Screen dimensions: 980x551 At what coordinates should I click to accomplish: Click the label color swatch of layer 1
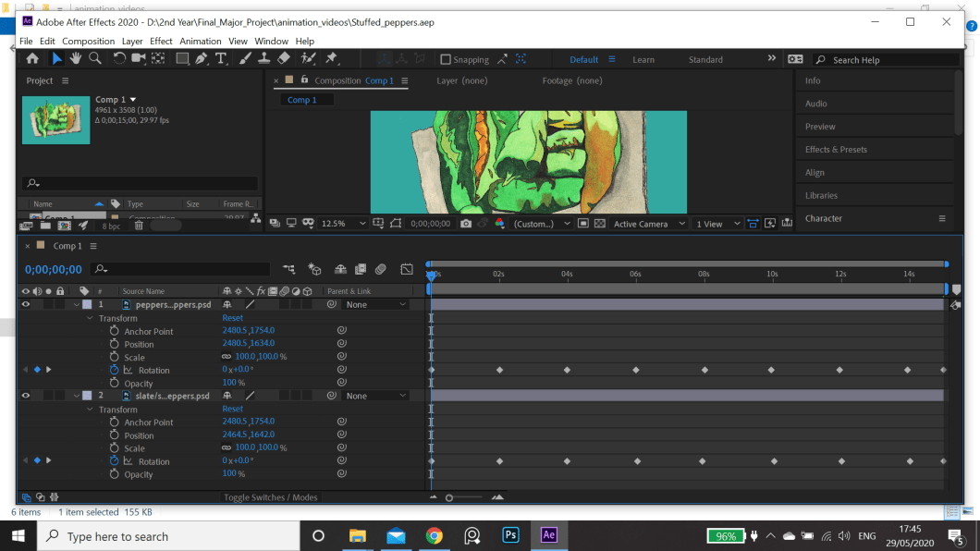(x=87, y=305)
